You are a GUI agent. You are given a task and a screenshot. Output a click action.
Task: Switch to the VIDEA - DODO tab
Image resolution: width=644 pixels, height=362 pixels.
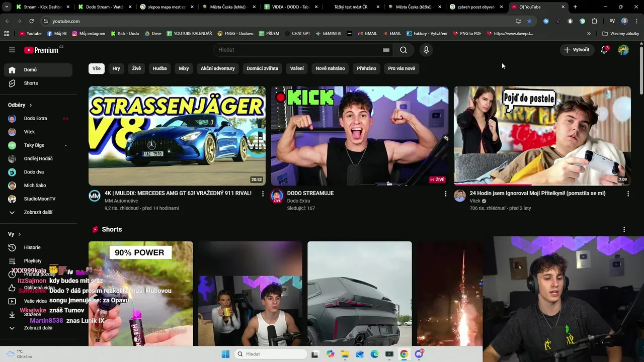tap(290, 7)
